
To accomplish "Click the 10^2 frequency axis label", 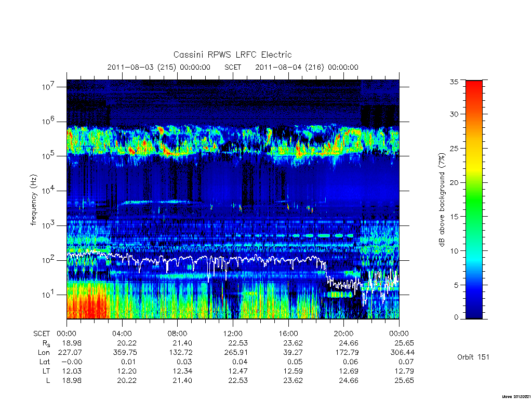I will click(x=48, y=260).
